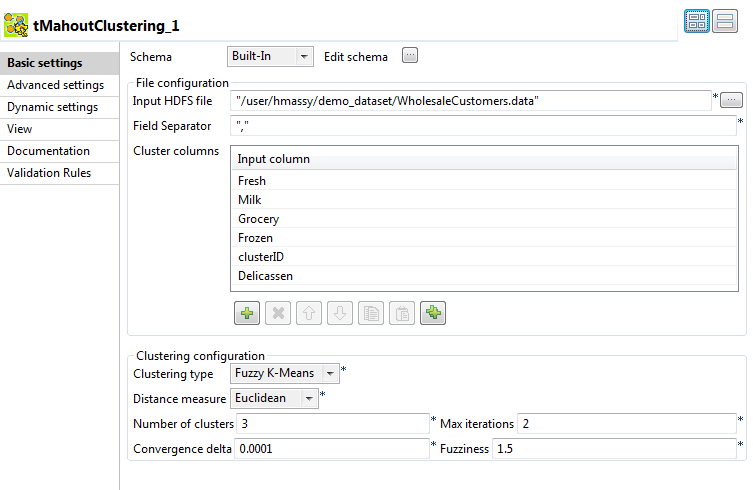Screen dimensions: 753x490
Task: Select the Frozen cluster column row
Action: (484, 238)
